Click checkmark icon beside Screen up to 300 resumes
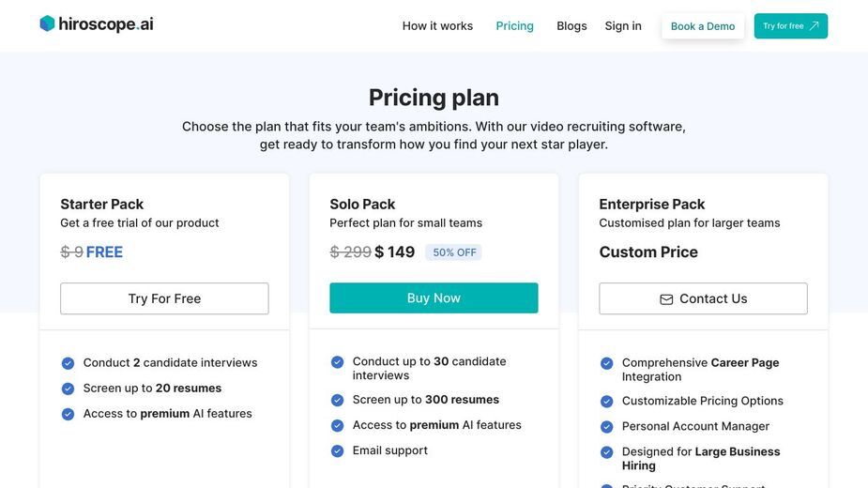Screen dimensions: 868x488 coord(337,400)
